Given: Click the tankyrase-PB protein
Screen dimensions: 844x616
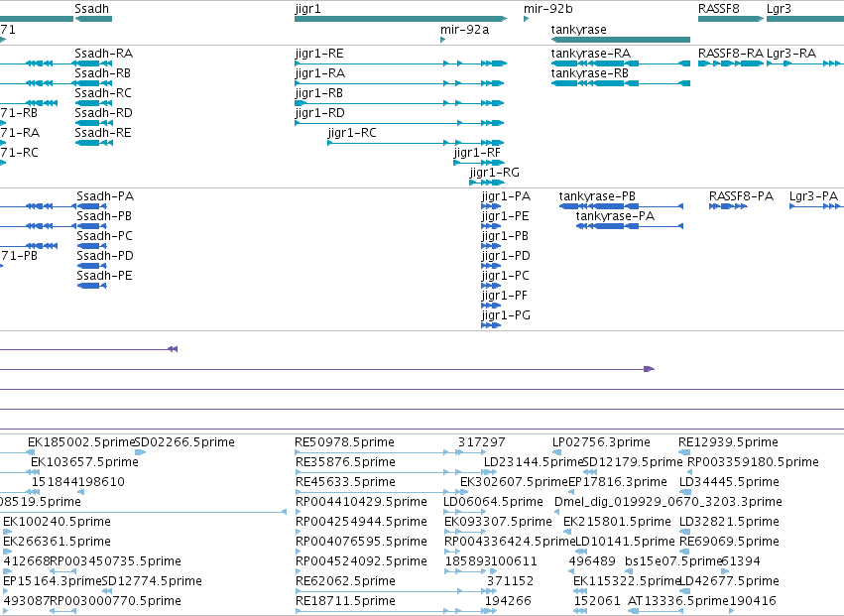Looking at the screenshot, I should [621, 206].
